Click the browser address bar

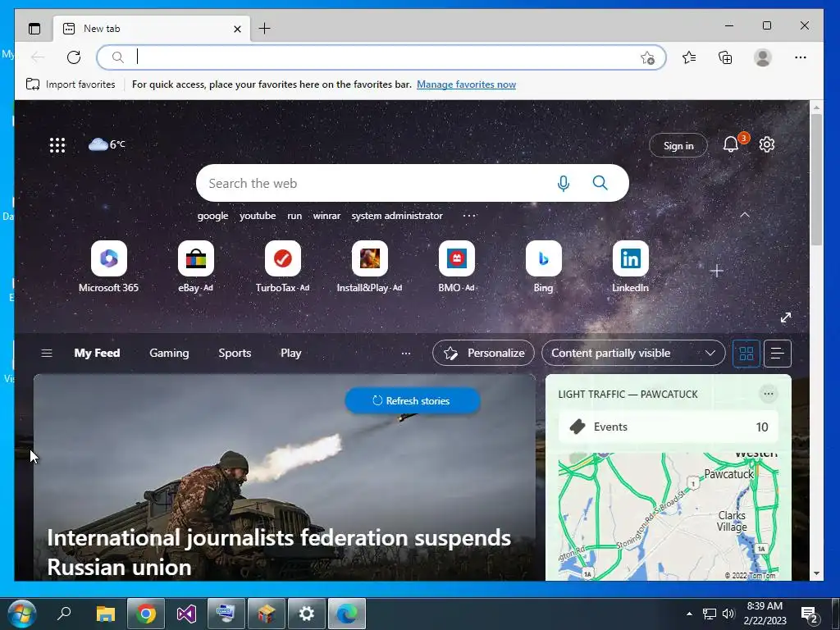coord(381,57)
